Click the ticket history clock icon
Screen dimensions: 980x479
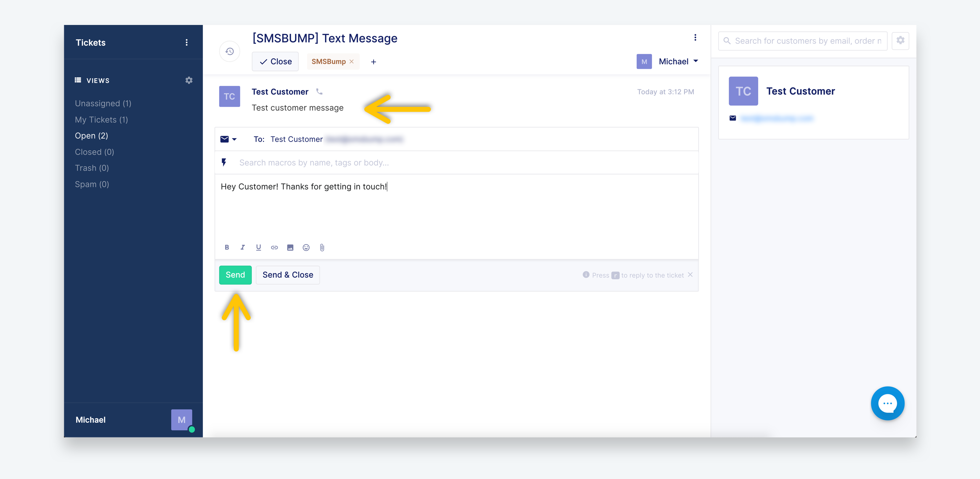coord(229,51)
